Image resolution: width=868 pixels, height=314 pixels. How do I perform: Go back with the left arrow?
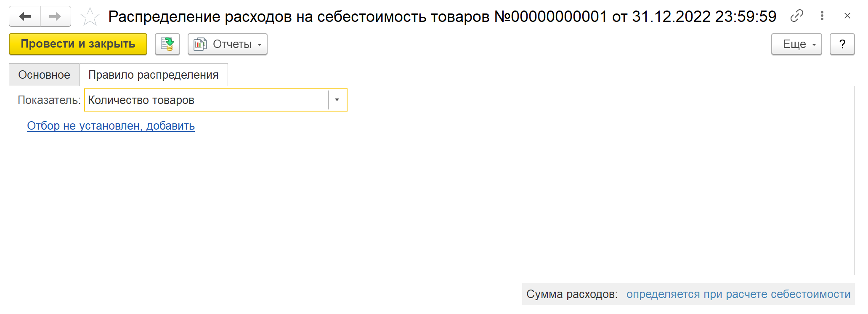point(25,16)
